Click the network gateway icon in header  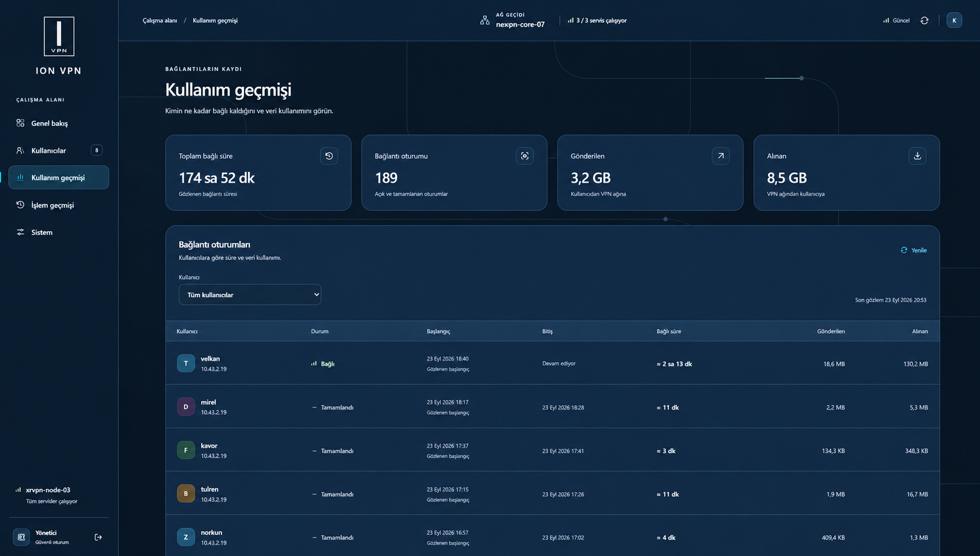click(x=484, y=20)
